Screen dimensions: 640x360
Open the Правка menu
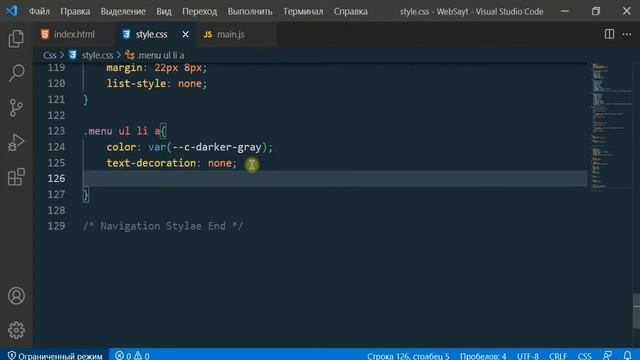point(75,11)
